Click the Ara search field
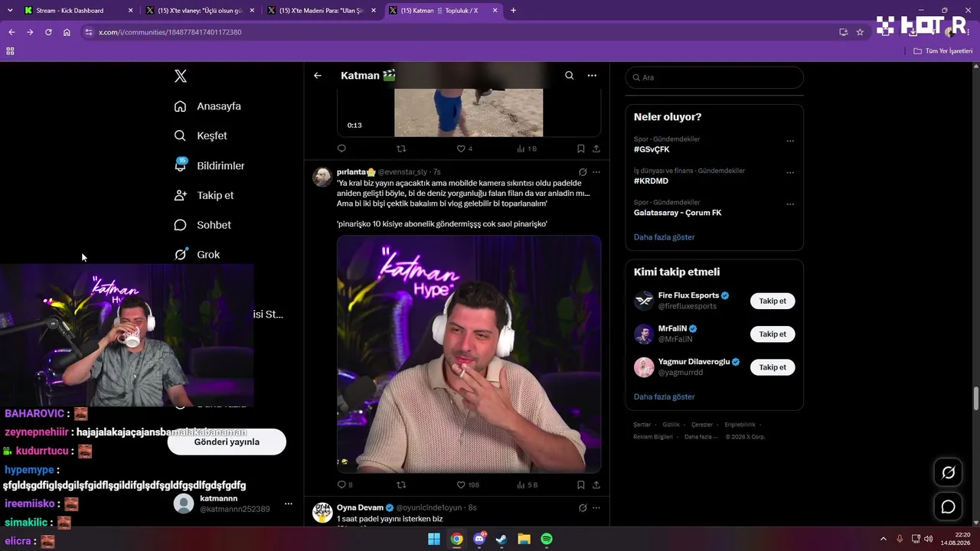The width and height of the screenshot is (980, 551). tap(714, 77)
